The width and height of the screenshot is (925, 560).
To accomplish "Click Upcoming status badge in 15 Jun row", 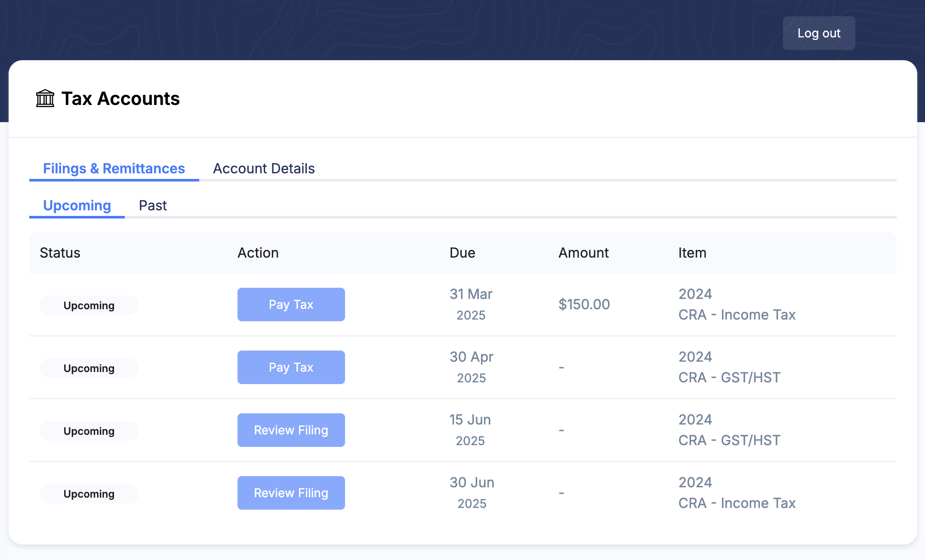I will [89, 431].
